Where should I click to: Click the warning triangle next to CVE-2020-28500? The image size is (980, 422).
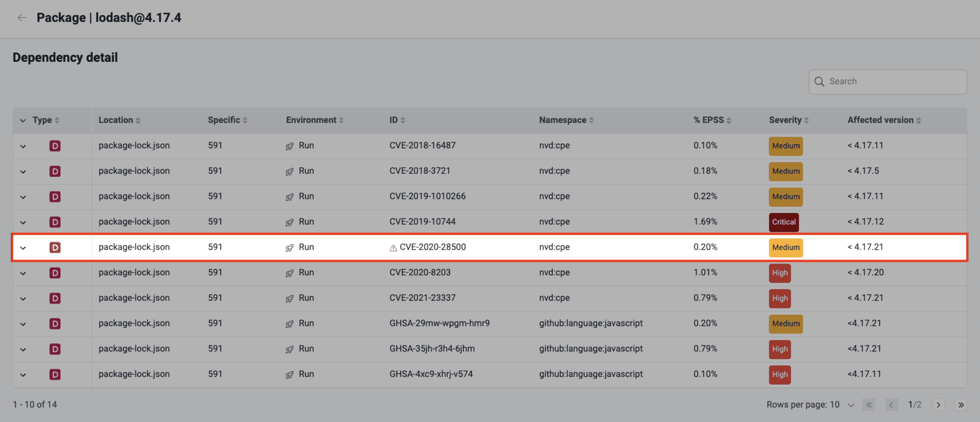click(393, 248)
